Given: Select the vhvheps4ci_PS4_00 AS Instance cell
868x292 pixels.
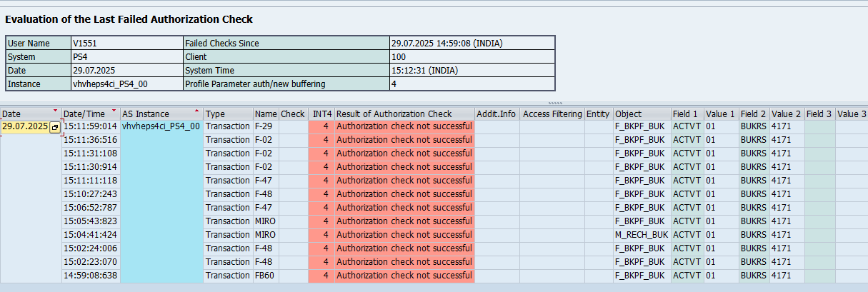Looking at the screenshot, I should coord(161,126).
